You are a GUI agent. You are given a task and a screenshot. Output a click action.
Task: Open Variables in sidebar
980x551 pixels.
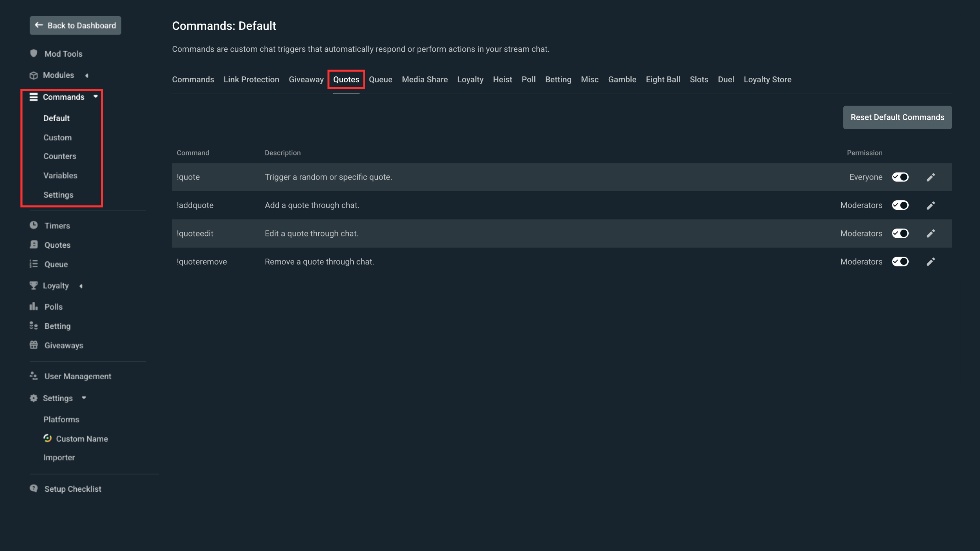(x=60, y=176)
